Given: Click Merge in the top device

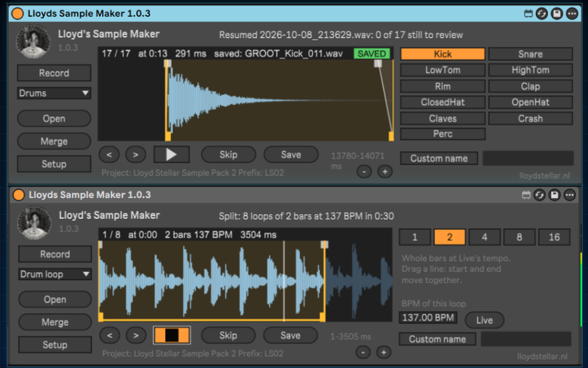Looking at the screenshot, I should pyautogui.click(x=54, y=141).
